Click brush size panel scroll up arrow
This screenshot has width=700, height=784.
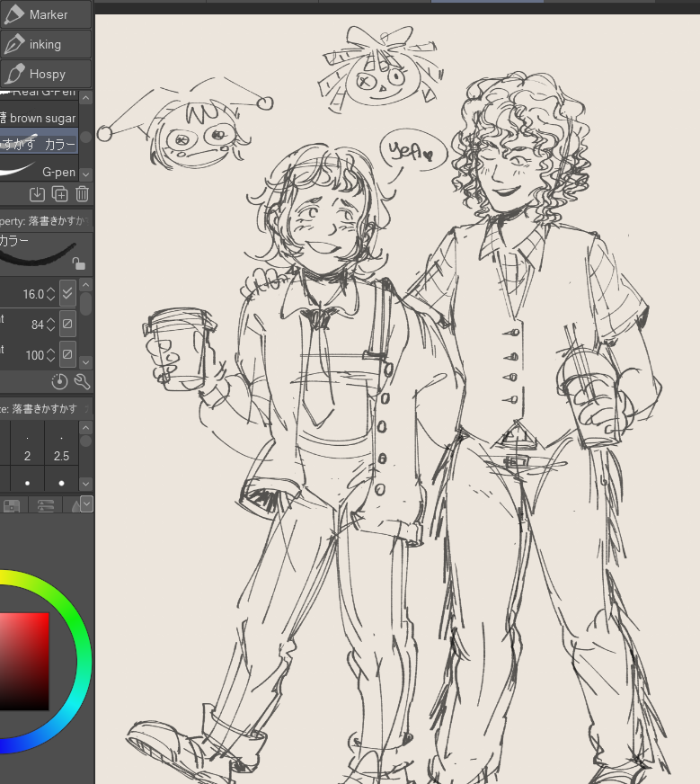click(86, 427)
